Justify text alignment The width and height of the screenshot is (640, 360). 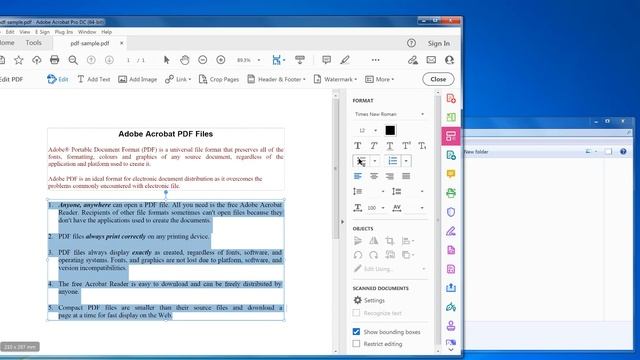(x=406, y=176)
